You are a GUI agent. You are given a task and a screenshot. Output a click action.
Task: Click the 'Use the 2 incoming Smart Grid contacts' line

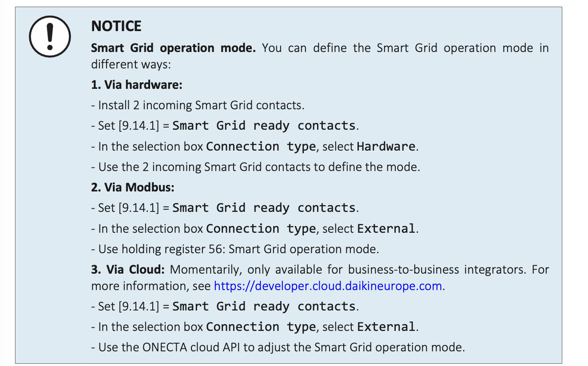255,167
